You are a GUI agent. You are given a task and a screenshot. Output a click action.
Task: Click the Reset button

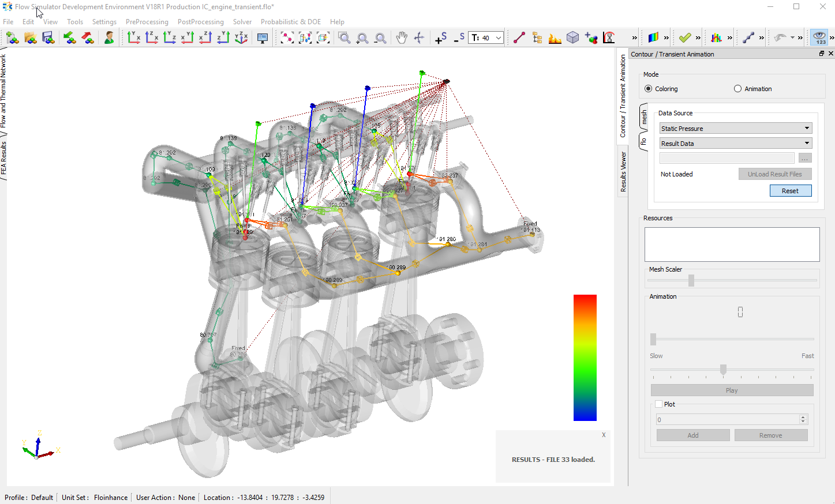(790, 190)
